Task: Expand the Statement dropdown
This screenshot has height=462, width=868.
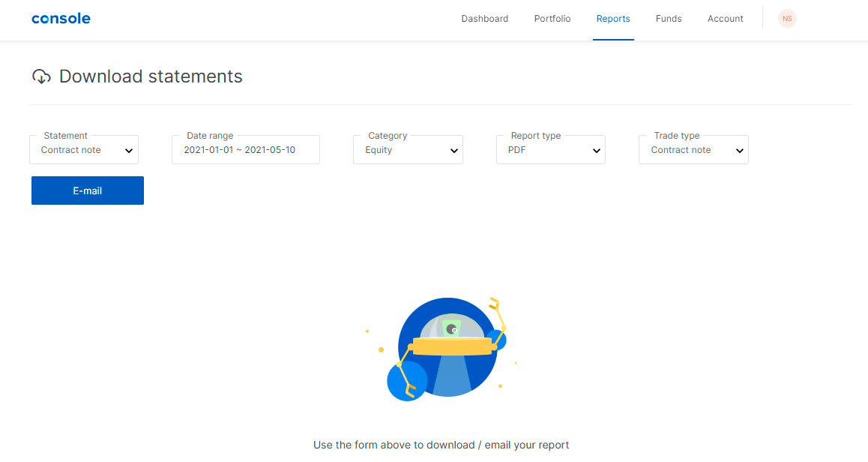Action: click(x=84, y=149)
